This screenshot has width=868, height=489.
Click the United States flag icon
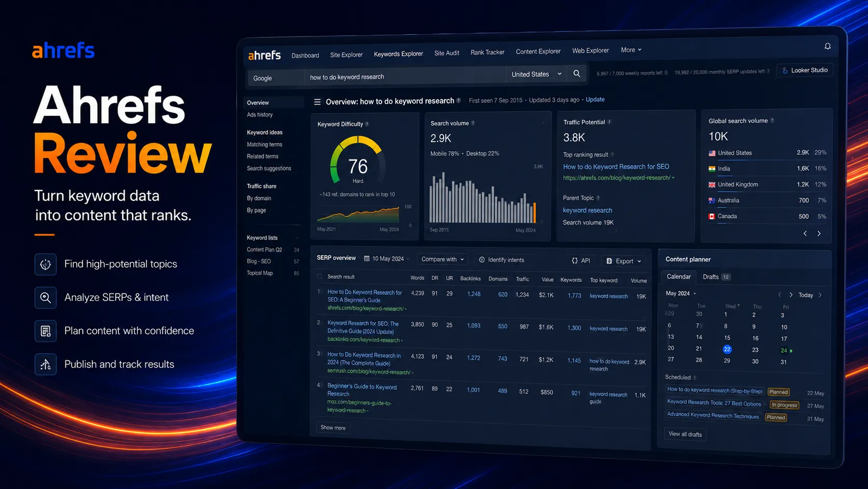712,153
